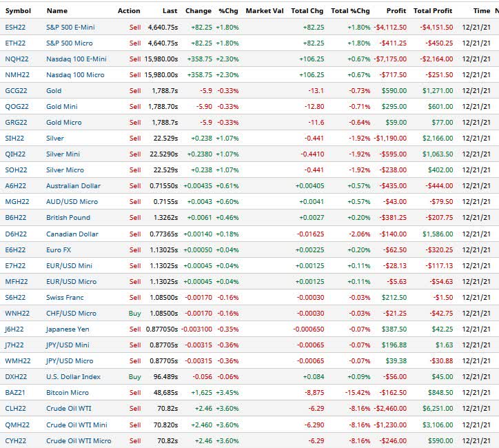
Task: Open the Bitcoin Micro name link
Action: click(x=68, y=393)
